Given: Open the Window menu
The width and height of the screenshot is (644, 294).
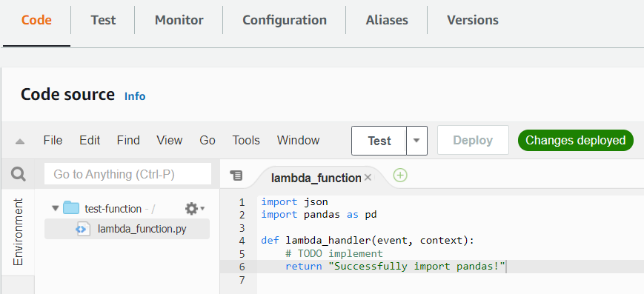Looking at the screenshot, I should click(x=298, y=141).
